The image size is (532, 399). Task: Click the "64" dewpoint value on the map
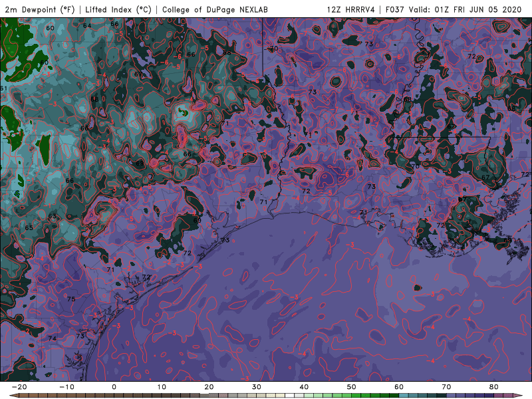(x=87, y=25)
